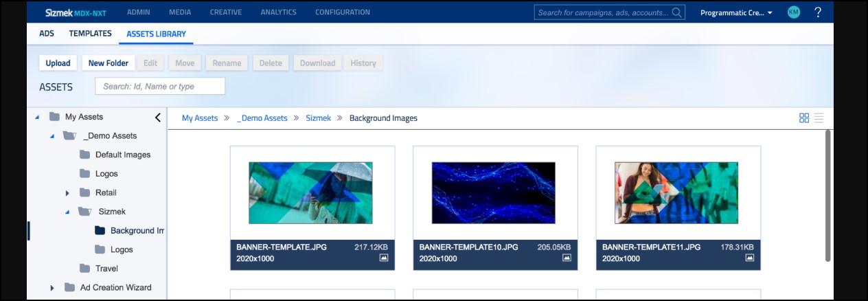This screenshot has width=868, height=301.
Task: Switch to the ADS tab
Action: [x=47, y=33]
